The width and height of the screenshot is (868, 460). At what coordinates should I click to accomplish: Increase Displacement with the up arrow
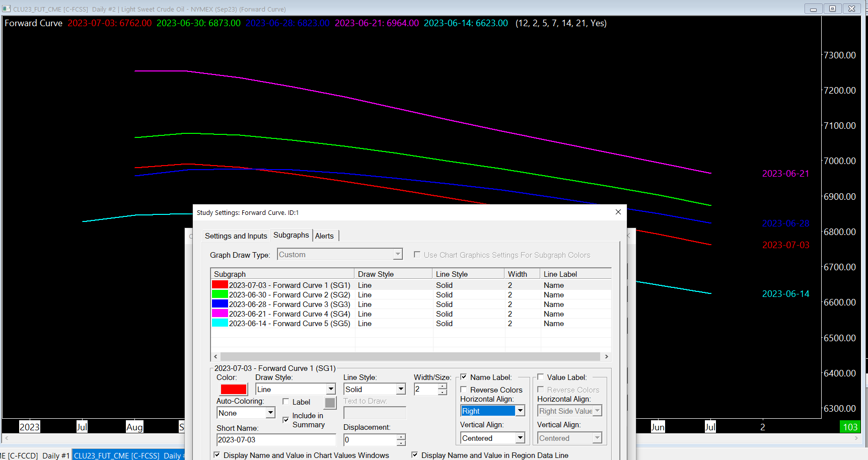(401, 437)
